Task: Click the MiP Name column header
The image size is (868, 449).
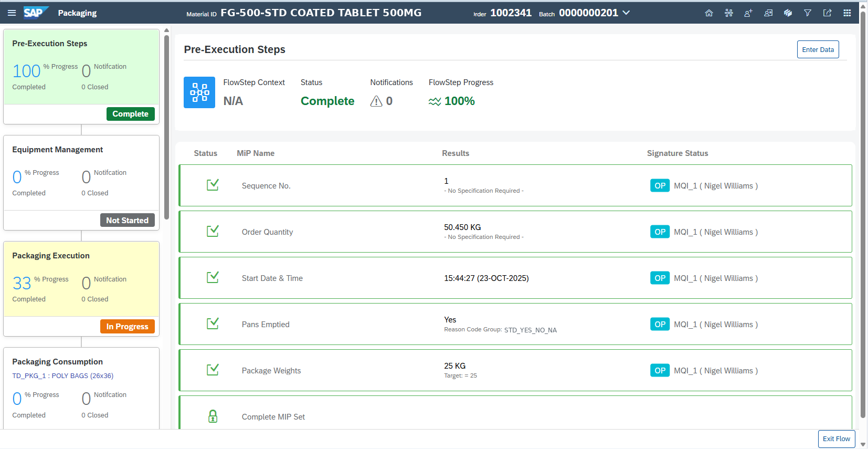Action: pos(256,153)
